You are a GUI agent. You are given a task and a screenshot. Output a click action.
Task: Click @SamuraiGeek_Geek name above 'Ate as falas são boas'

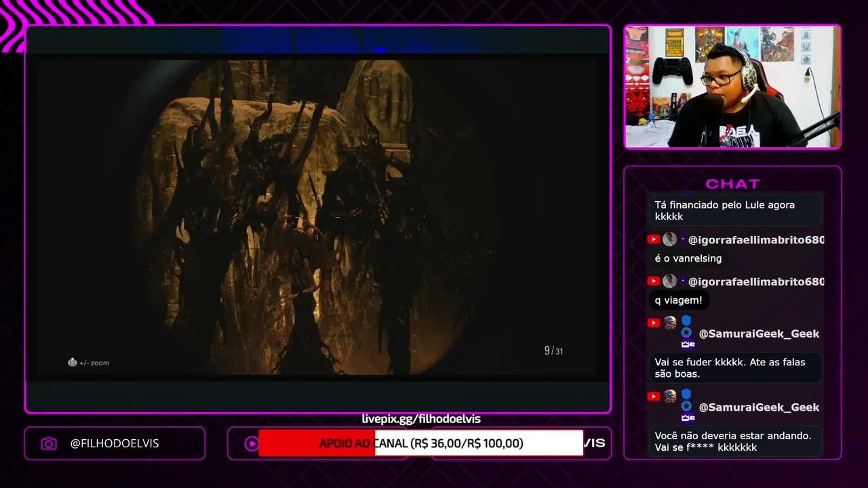(759, 333)
